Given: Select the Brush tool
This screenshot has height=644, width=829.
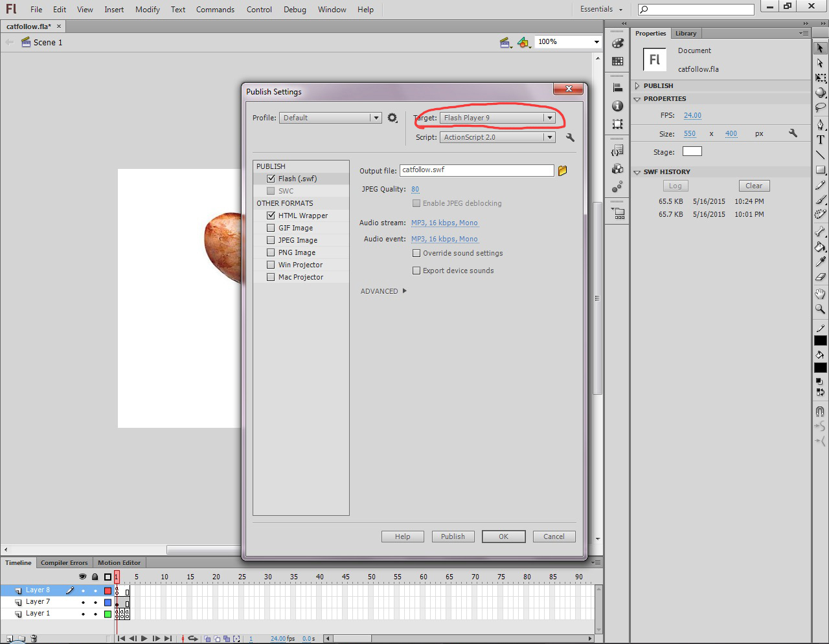Looking at the screenshot, I should pyautogui.click(x=820, y=200).
